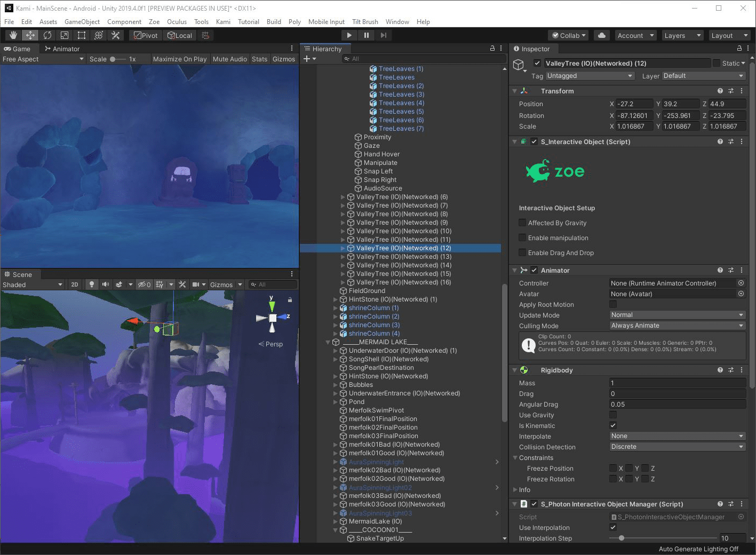The width and height of the screenshot is (756, 555).
Task: Open Collision Detection dropdown
Action: 677,447
